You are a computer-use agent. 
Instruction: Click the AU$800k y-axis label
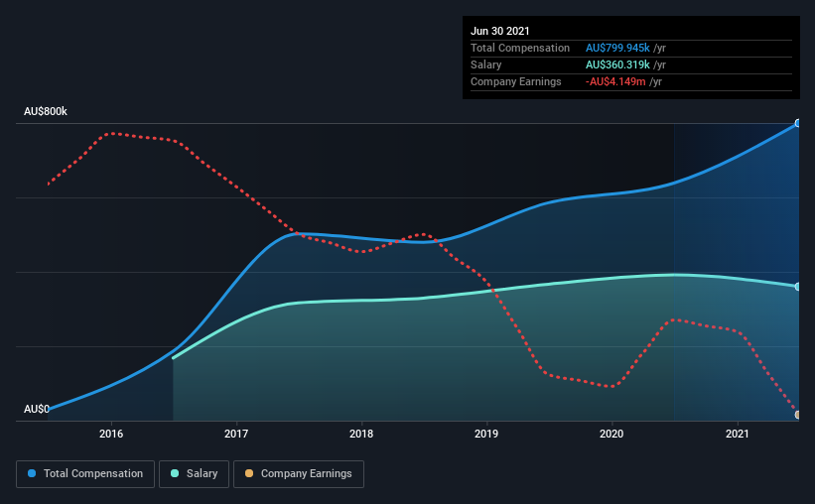coord(46,112)
